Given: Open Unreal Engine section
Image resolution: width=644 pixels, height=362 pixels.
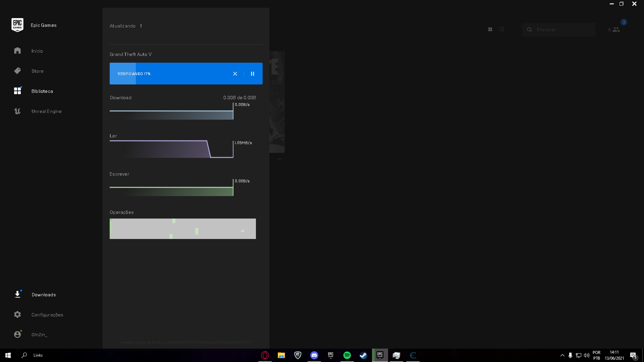Looking at the screenshot, I should [46, 111].
